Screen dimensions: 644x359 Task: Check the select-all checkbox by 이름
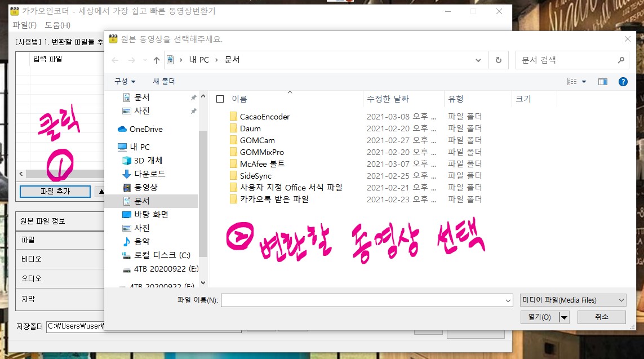[x=220, y=99]
